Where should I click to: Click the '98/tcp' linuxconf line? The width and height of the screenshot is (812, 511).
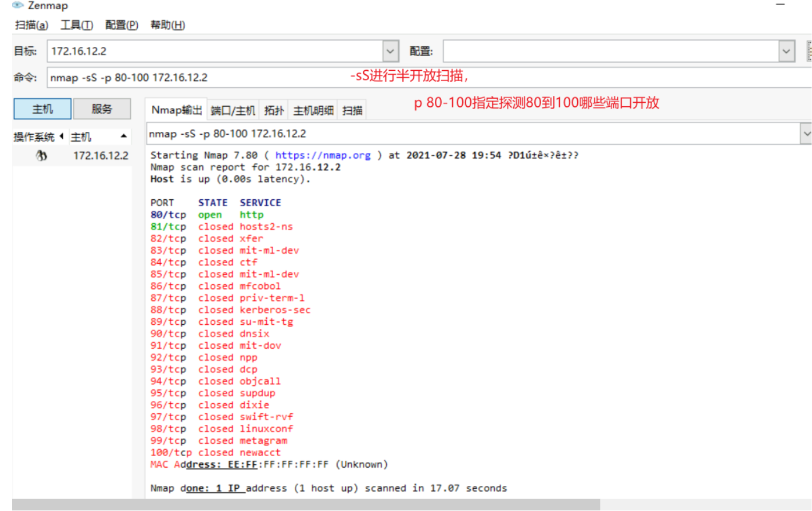tap(222, 429)
